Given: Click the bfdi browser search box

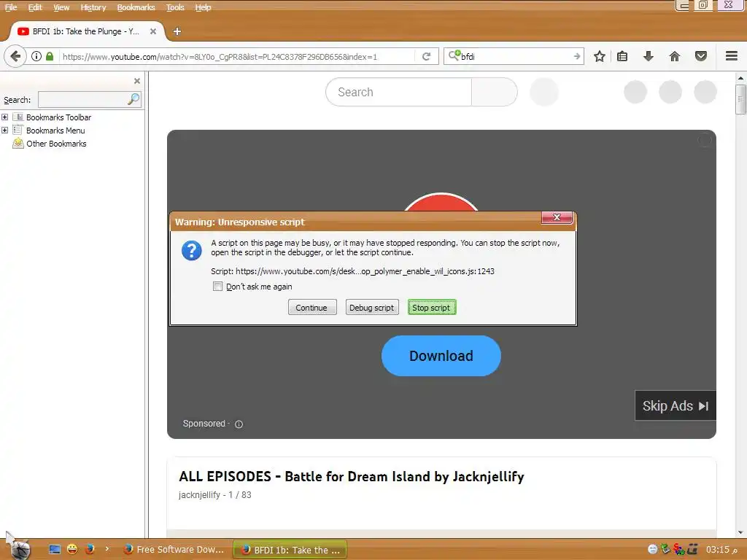Looking at the screenshot, I should pyautogui.click(x=516, y=56).
